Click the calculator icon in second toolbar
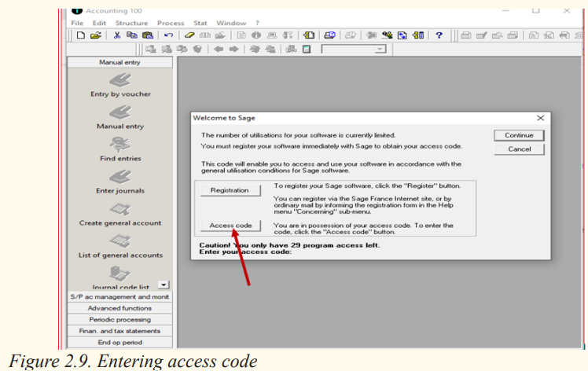The height and width of the screenshot is (371, 588). click(x=307, y=50)
